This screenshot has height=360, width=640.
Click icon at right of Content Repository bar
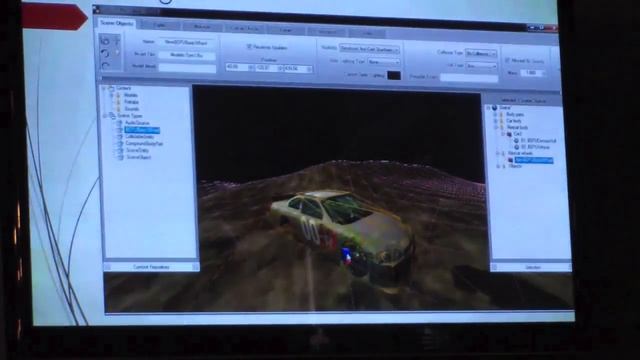point(196,267)
